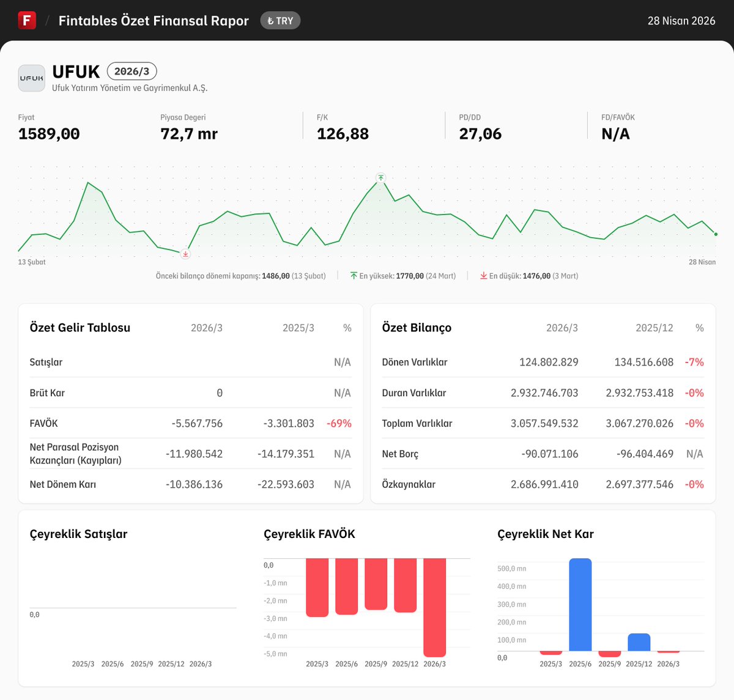734x700 pixels.
Task: Click Özkaynaklar value 2.686.991.410
Action: coord(544,484)
